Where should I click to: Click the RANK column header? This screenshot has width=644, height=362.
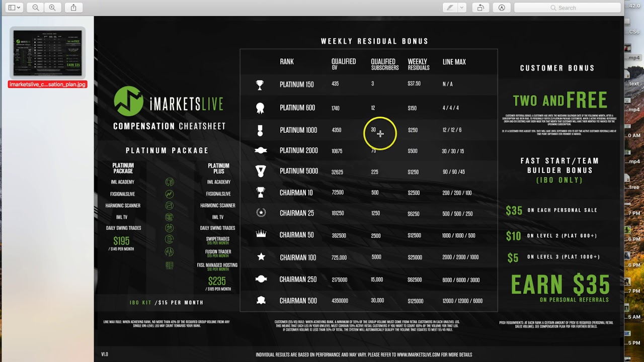pos(287,62)
